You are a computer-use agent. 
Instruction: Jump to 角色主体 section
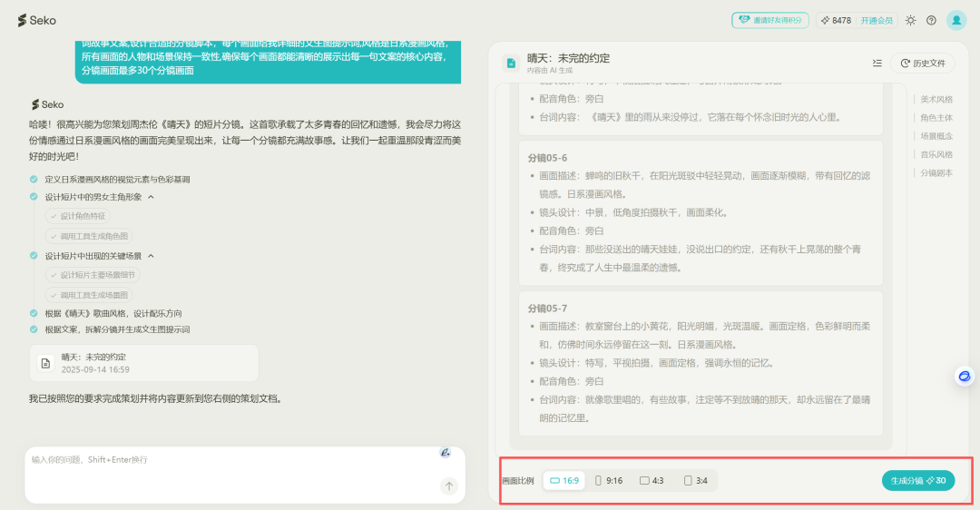pyautogui.click(x=936, y=117)
